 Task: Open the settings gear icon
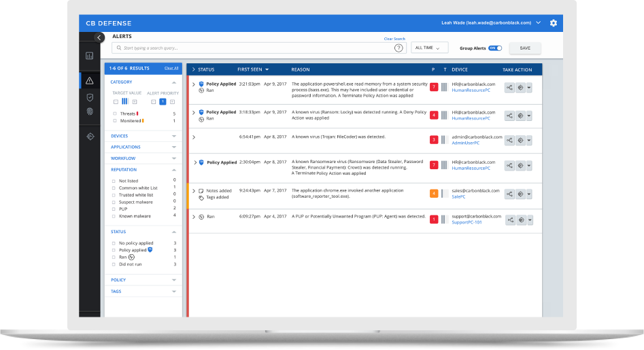(x=554, y=23)
